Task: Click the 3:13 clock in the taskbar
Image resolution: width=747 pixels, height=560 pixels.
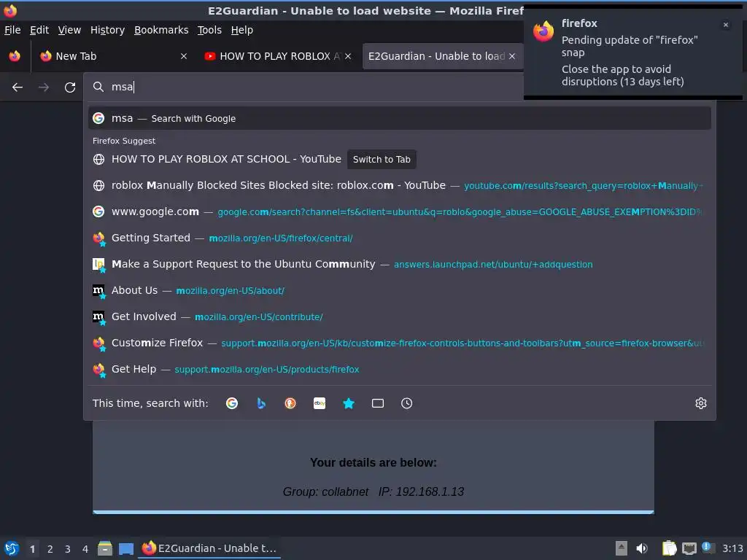Action: [732, 548]
